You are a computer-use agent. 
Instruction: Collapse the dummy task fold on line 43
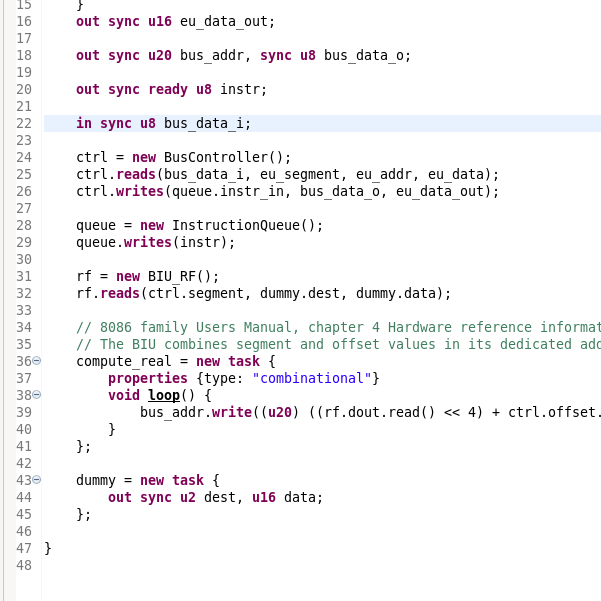click(x=37, y=480)
